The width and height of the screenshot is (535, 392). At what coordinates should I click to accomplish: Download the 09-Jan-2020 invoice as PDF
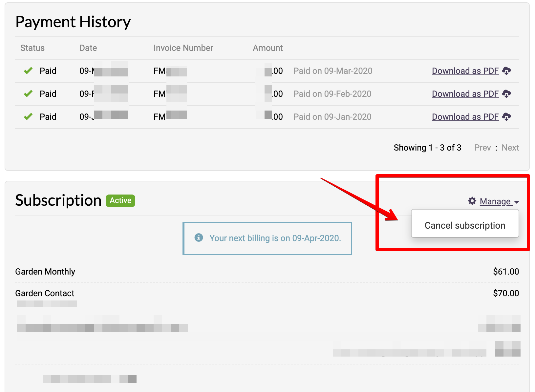pyautogui.click(x=465, y=117)
